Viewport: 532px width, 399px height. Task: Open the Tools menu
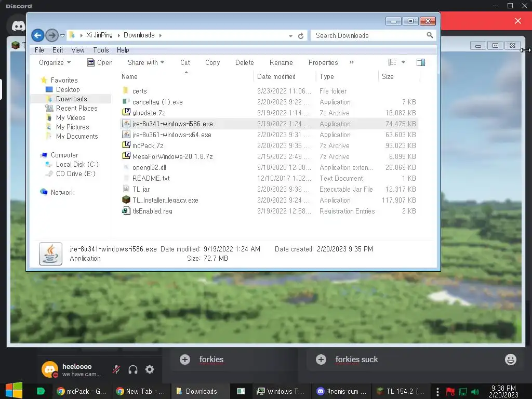(x=101, y=50)
